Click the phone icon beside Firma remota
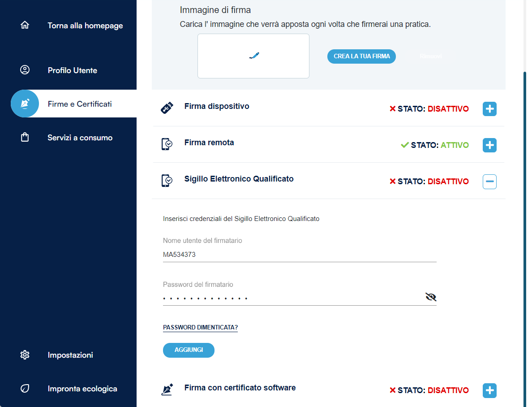This screenshot has height=407, width=532. (x=167, y=144)
